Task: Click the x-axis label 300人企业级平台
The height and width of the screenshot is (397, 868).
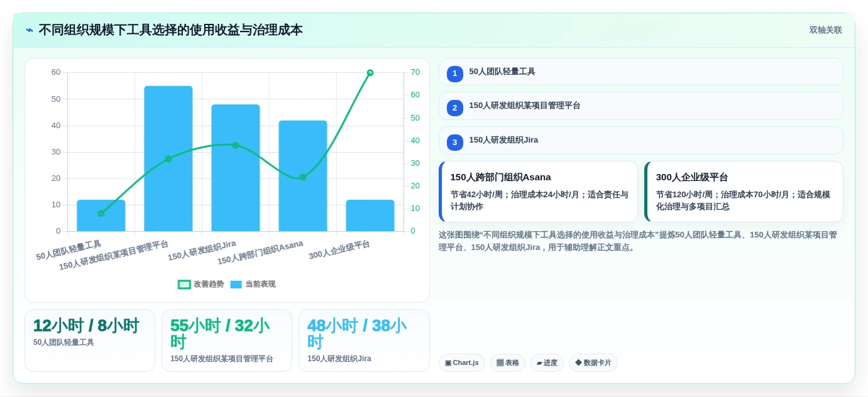Action: point(339,250)
